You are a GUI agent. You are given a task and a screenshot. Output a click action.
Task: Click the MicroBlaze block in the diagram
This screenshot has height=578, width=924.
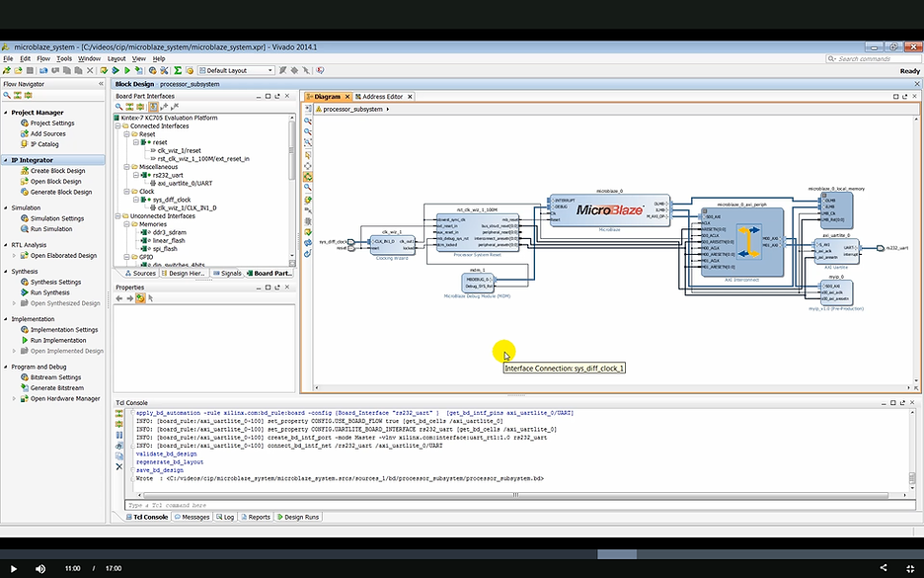609,209
